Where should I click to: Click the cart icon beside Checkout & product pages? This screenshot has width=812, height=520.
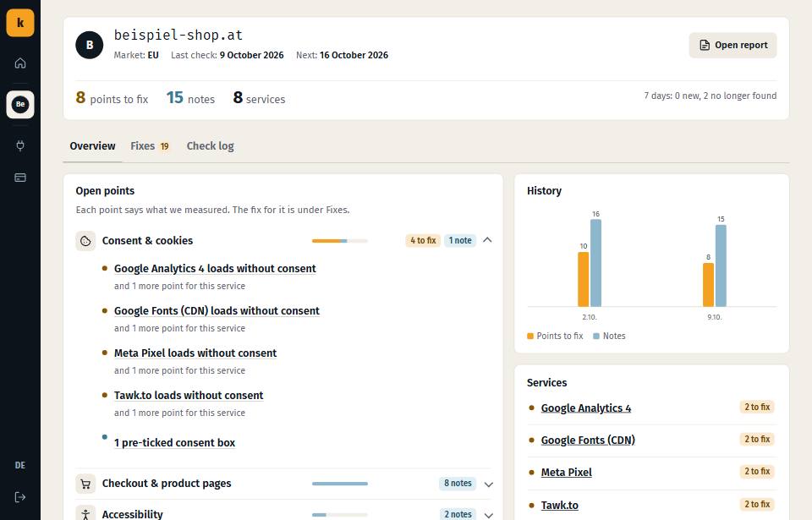coord(85,484)
